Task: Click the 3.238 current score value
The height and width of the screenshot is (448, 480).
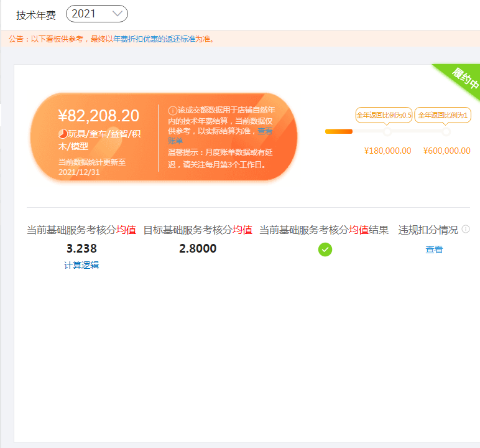Action: click(x=81, y=248)
